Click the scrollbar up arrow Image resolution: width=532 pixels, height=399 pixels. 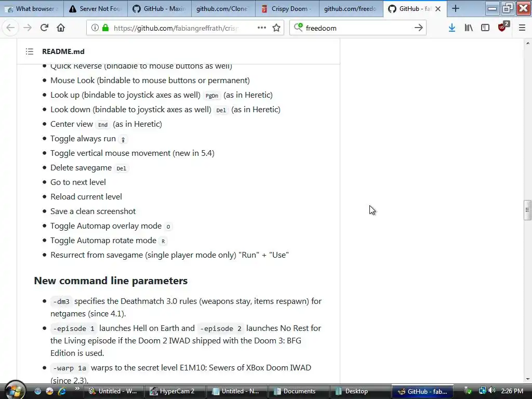[x=527, y=44]
